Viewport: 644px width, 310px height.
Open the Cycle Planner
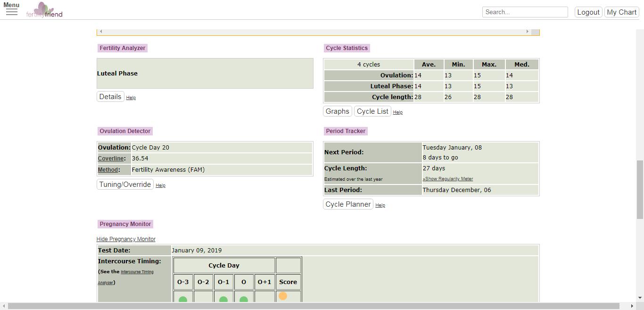click(x=348, y=204)
